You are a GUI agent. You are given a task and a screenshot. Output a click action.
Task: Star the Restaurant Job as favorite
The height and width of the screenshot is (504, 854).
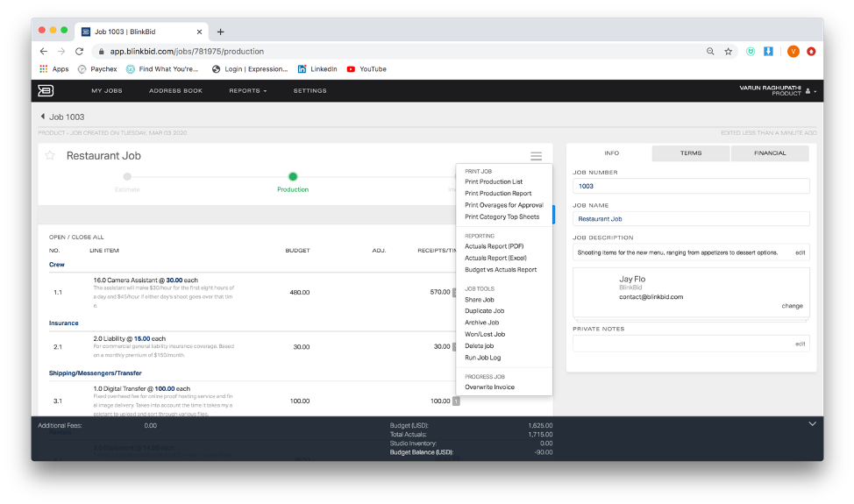pyautogui.click(x=50, y=156)
